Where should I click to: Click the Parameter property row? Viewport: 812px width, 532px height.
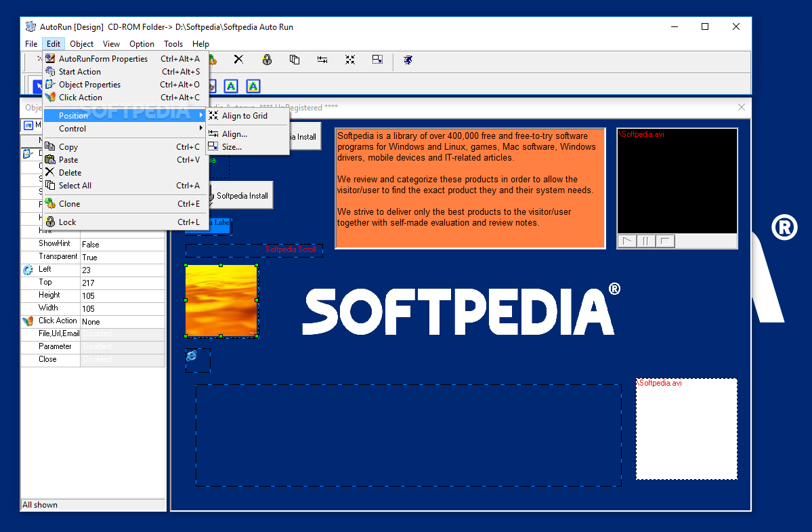coord(93,346)
